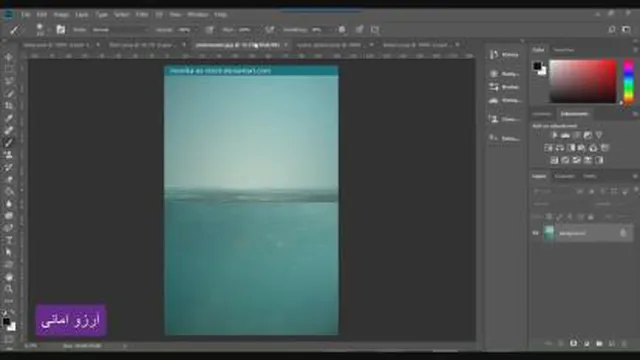
Task: Click on the rainbow hue slider
Action: 629,81
